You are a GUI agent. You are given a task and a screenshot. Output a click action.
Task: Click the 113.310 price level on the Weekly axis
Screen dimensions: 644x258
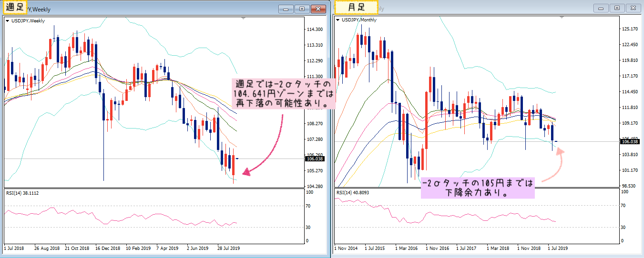tap(316, 45)
